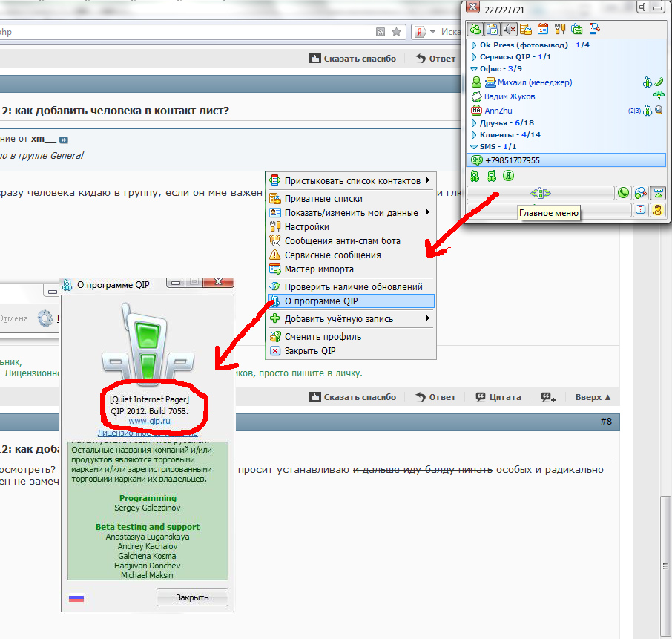Image resolution: width=672 pixels, height=639 pixels.
Task: Open Добавить учётную запись submenu
Action: point(350,319)
